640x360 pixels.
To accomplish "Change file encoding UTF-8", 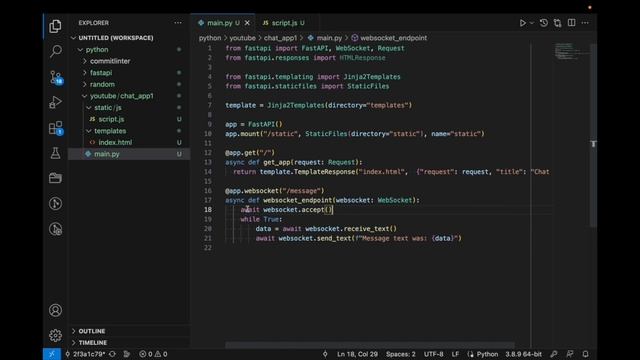I will coord(433,354).
